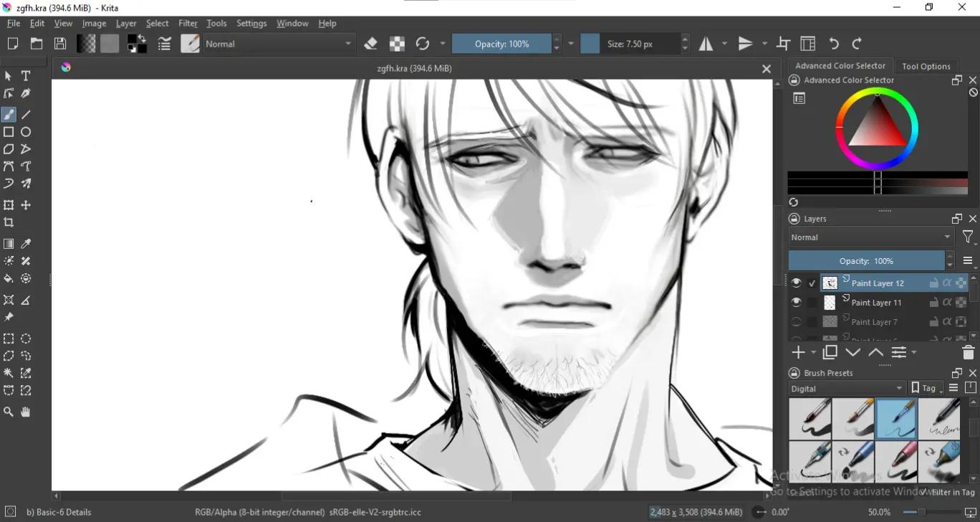The image size is (980, 522).
Task: Select the Polygon tool
Action: [x=9, y=149]
